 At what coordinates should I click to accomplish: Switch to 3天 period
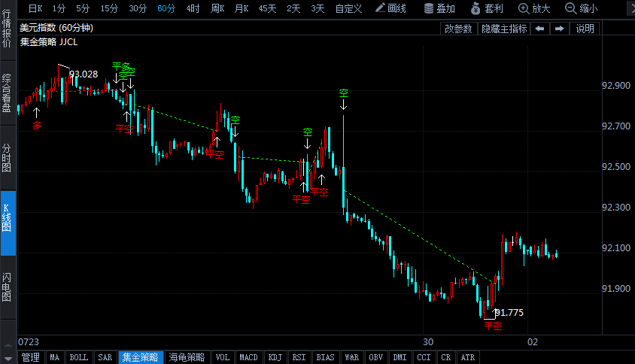click(x=317, y=8)
